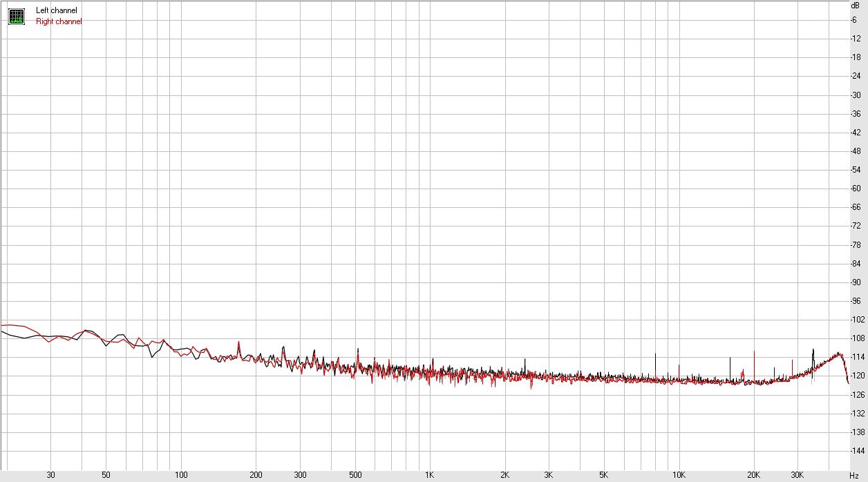Click the "-36" dB axis label

pos(856,113)
